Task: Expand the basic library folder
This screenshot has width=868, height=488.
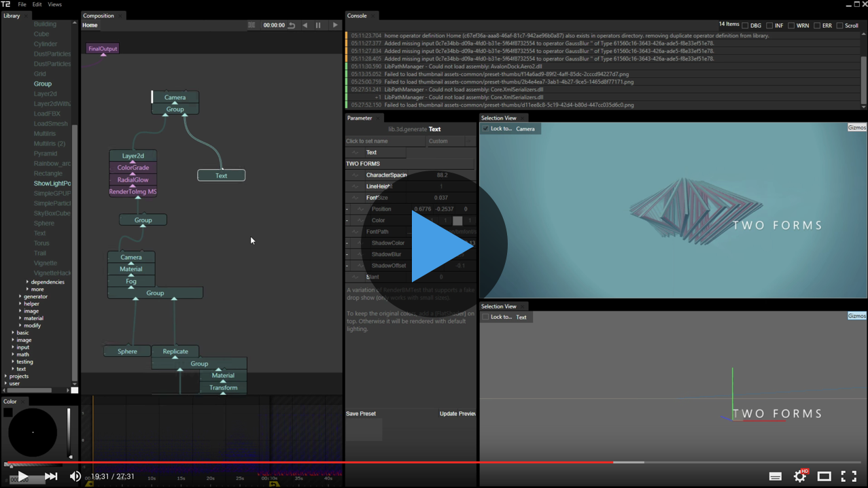Action: tap(13, 333)
